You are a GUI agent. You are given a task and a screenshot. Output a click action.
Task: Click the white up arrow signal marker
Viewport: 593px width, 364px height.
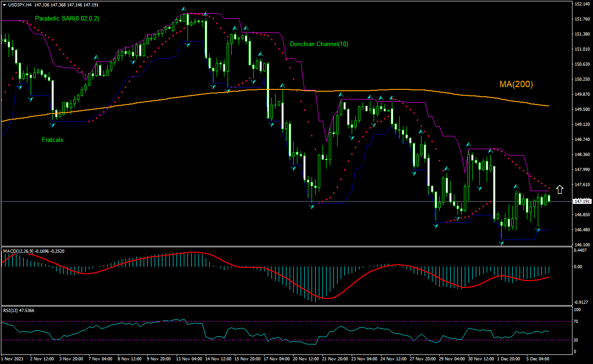click(560, 189)
